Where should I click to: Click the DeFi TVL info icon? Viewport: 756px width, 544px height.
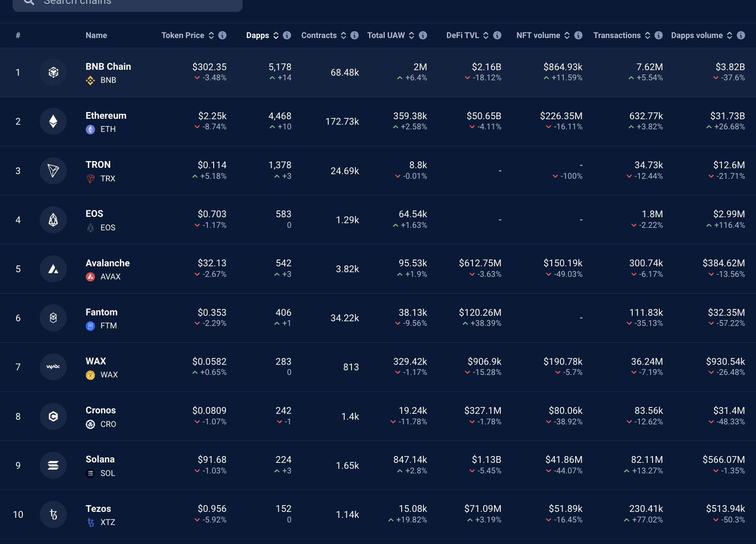497,36
